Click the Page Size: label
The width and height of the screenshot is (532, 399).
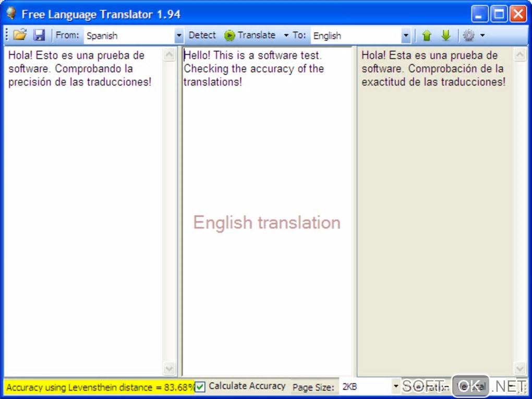pyautogui.click(x=313, y=387)
